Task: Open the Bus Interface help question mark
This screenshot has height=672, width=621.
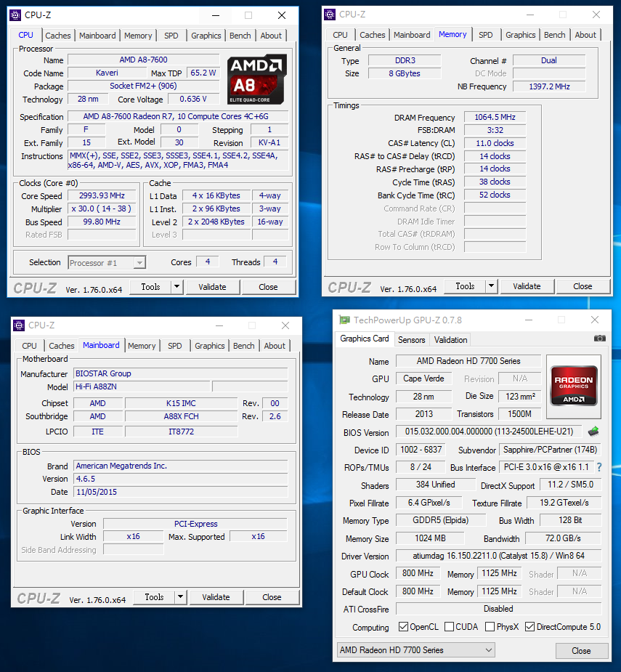Action: [x=599, y=467]
